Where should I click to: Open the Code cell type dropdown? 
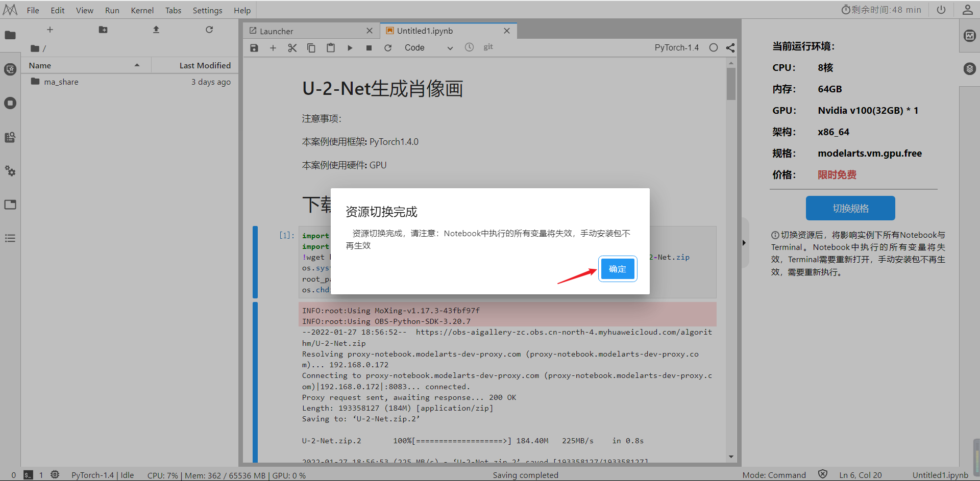point(429,47)
